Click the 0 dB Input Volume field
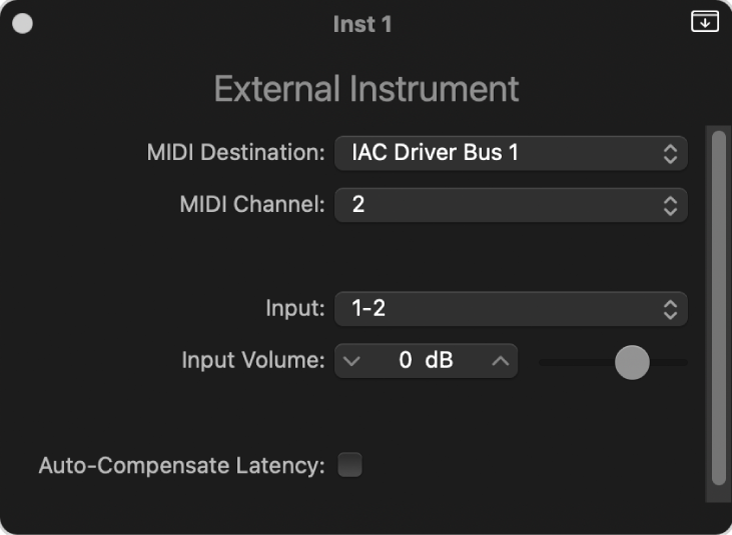The image size is (732, 535). tap(426, 361)
